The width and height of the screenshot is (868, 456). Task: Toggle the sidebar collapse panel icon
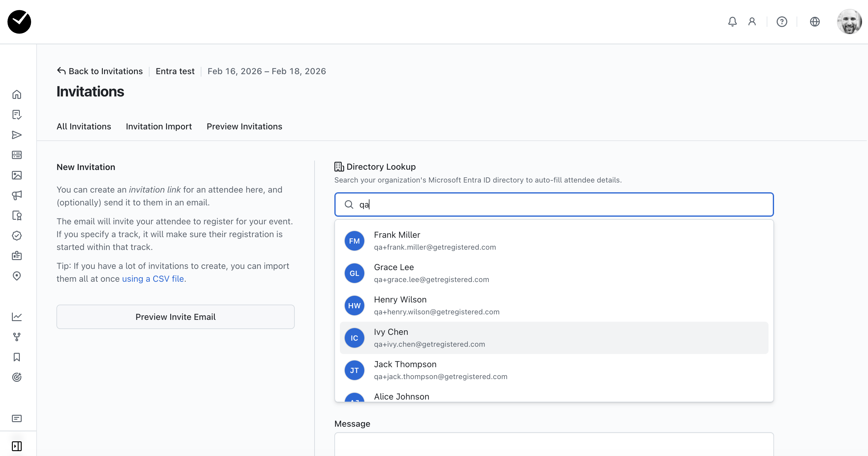pos(17,446)
